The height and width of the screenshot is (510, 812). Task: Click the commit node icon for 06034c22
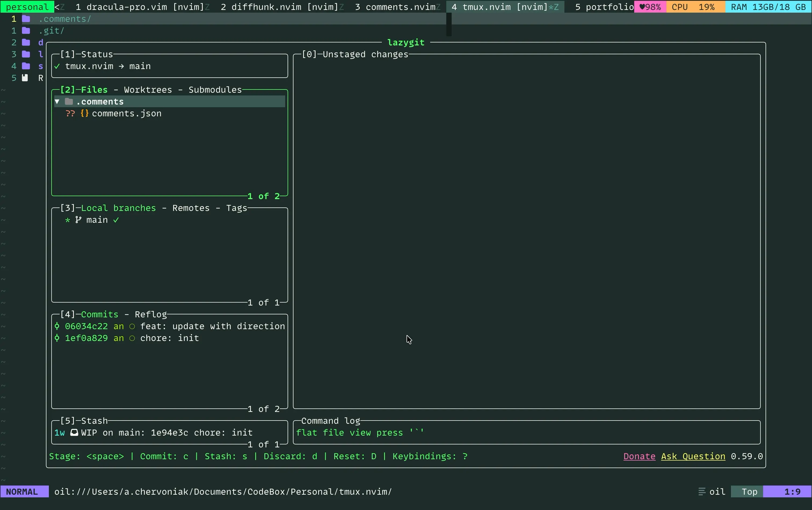tap(57, 326)
